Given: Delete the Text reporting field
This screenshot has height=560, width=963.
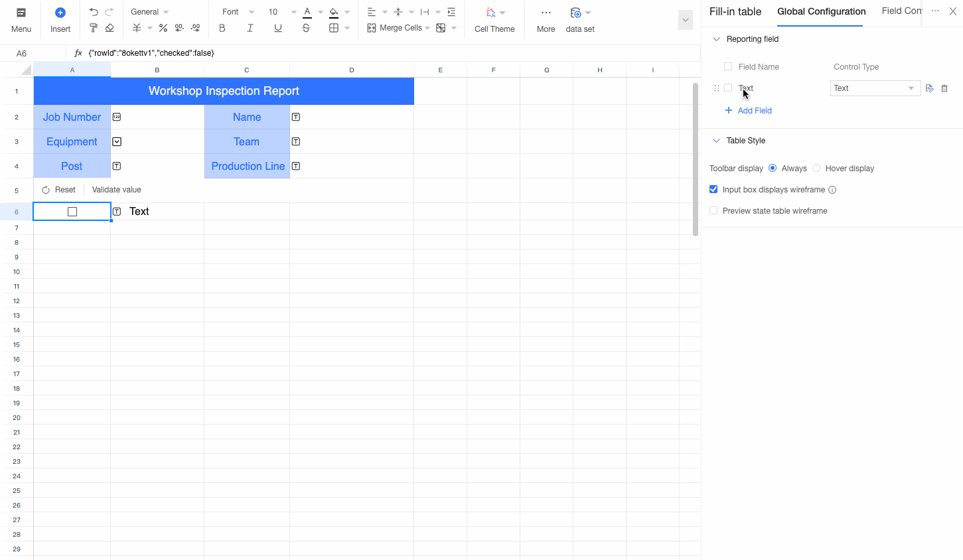Looking at the screenshot, I should [944, 88].
